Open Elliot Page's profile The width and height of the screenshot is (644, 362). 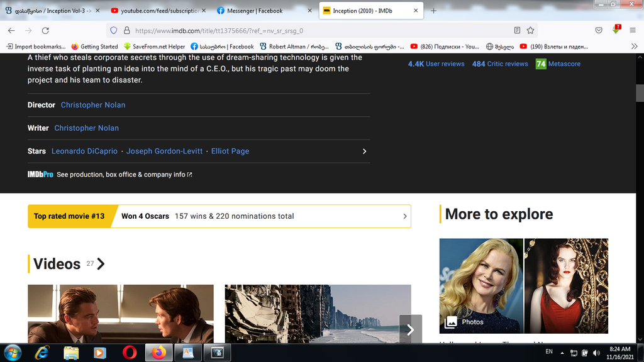click(x=230, y=151)
